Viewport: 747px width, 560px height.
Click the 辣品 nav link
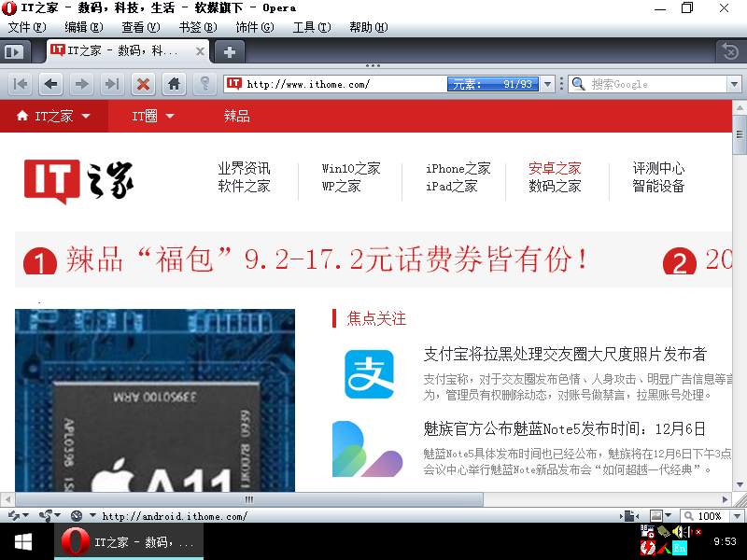[x=237, y=116]
